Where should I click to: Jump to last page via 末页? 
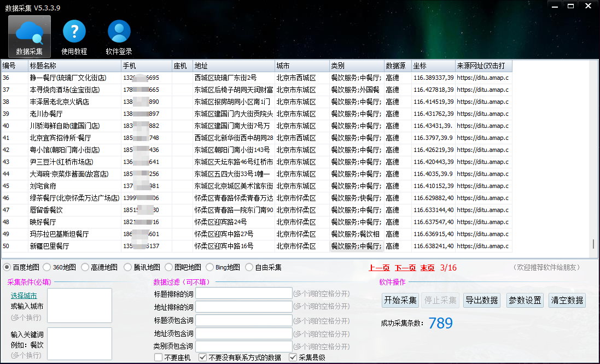coord(427,268)
